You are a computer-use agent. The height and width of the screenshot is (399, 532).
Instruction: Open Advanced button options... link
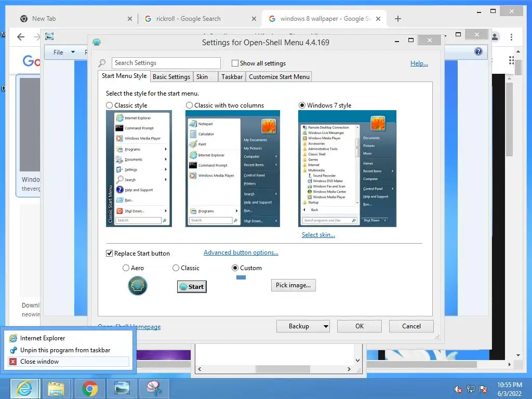(x=241, y=252)
